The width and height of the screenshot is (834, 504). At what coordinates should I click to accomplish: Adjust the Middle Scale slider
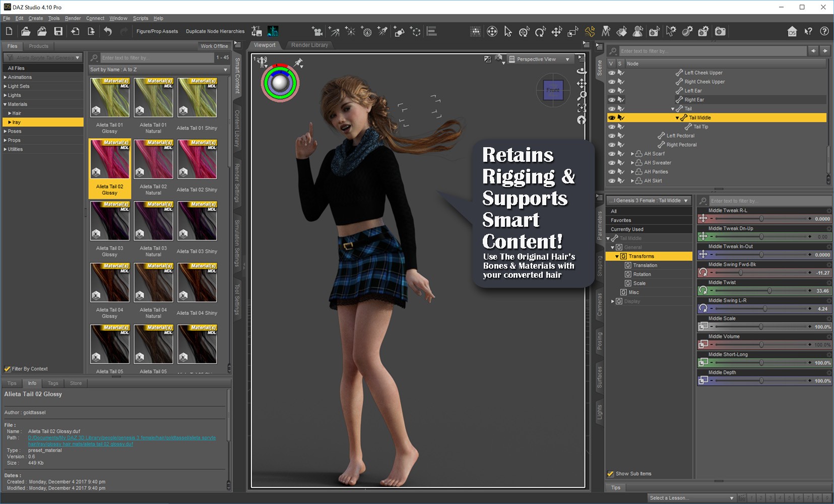coord(761,327)
